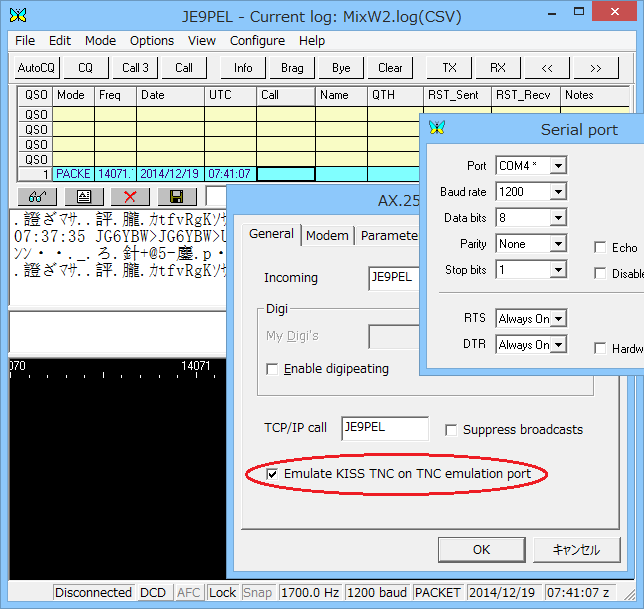The height and width of the screenshot is (609, 644).
Task: Click the Disconnected status field
Action: coord(93,593)
